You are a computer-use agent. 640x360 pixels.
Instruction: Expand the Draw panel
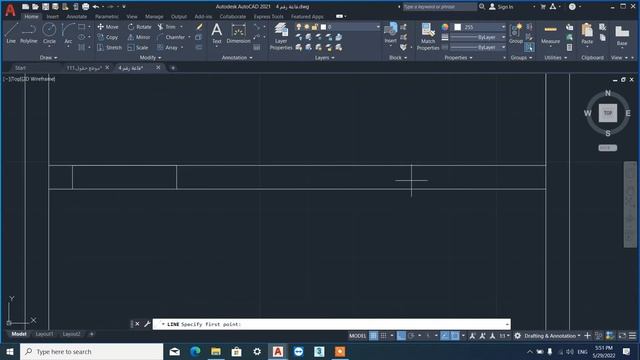pyautogui.click(x=49, y=58)
